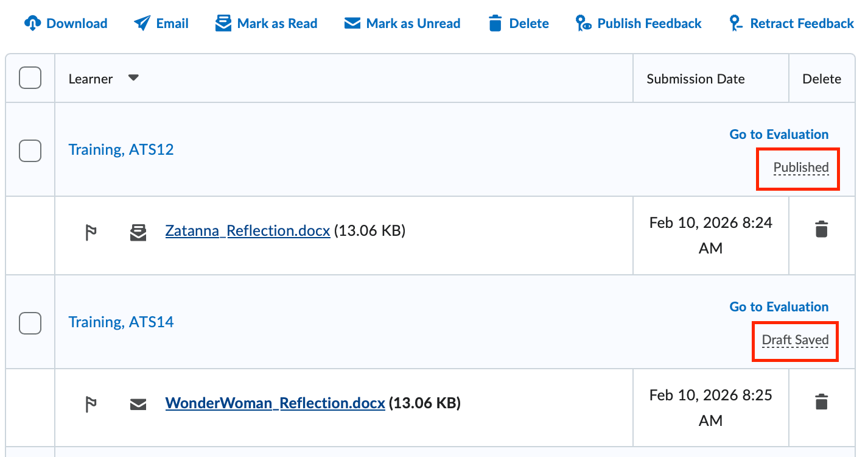Click the Mark as Read envelope icon

[223, 23]
